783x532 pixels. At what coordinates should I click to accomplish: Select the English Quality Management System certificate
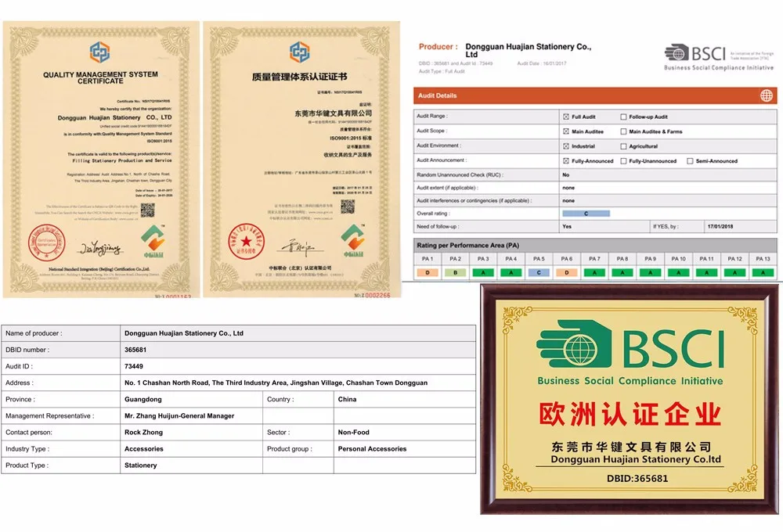point(101,159)
